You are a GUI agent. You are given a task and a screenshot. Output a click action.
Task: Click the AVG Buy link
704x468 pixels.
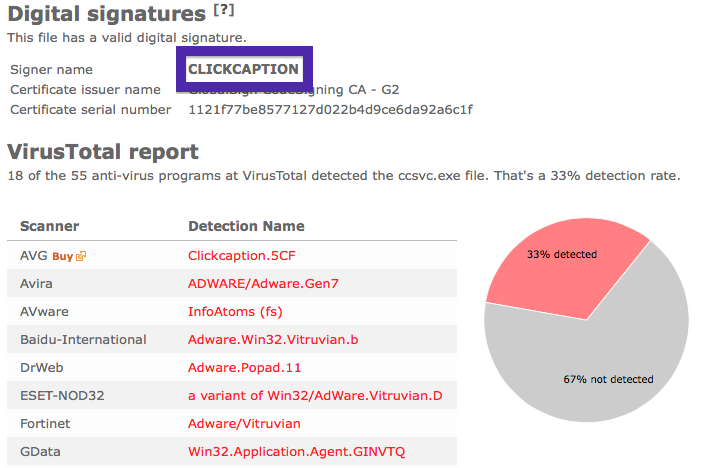[62, 256]
